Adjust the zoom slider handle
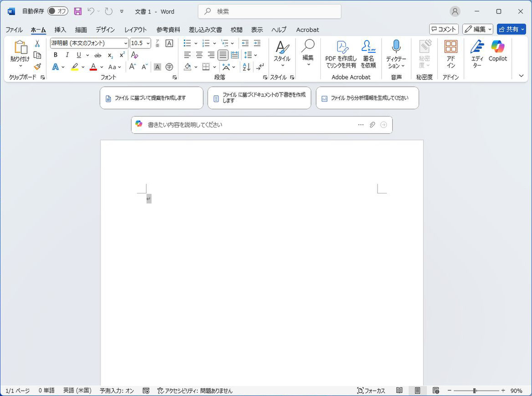The image size is (532, 396). pos(475,391)
